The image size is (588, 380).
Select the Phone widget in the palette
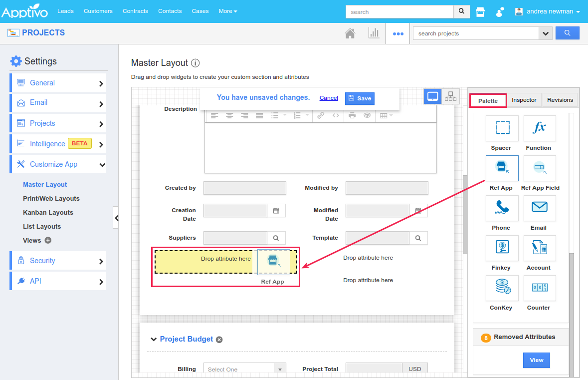[x=502, y=208]
